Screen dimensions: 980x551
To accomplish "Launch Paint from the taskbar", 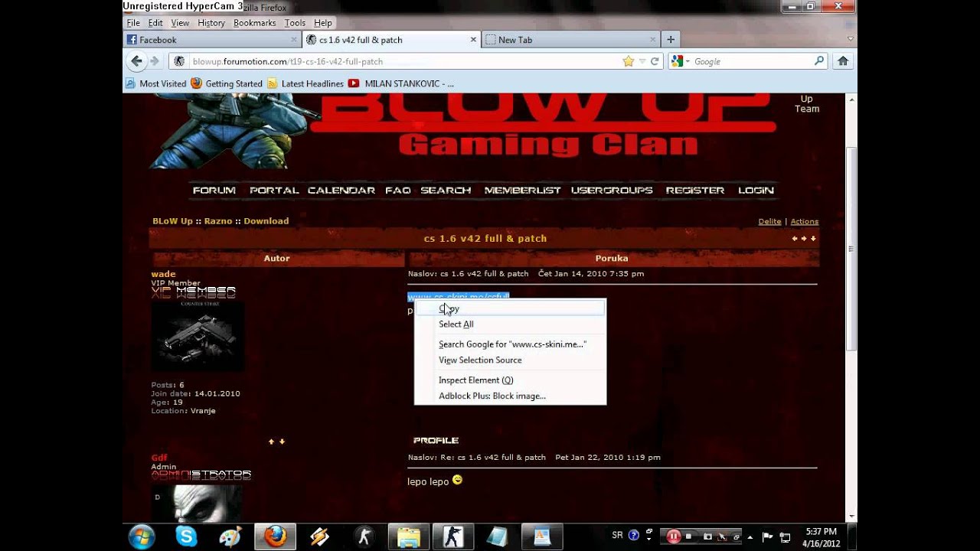I will [x=230, y=536].
